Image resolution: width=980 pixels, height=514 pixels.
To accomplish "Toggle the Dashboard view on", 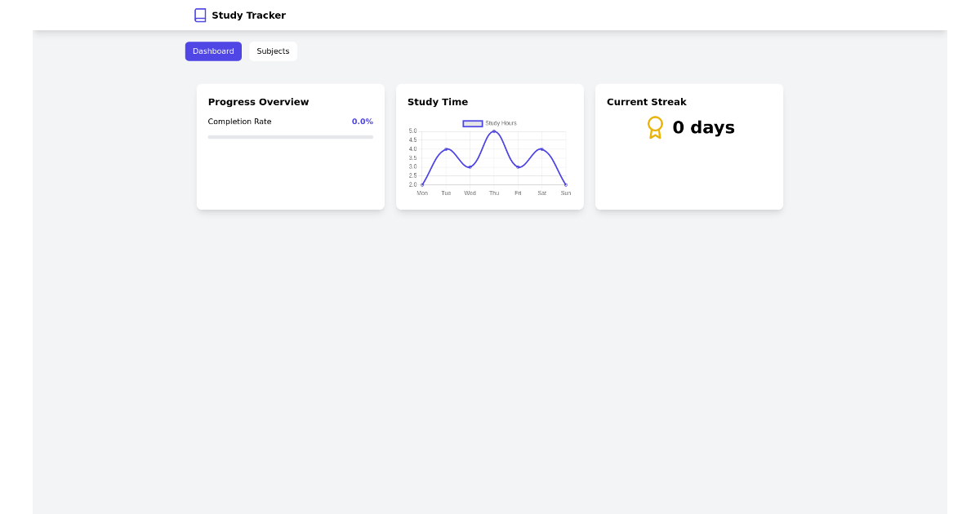I will (x=213, y=51).
